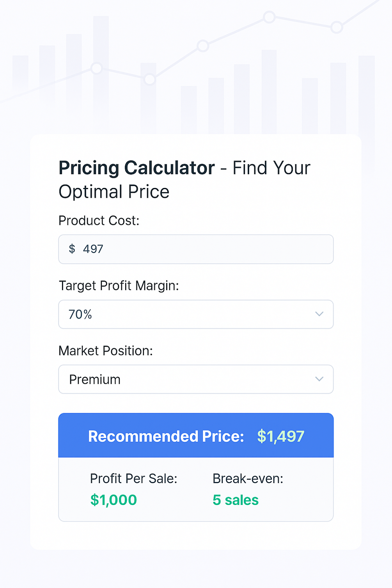This screenshot has height=588, width=392.
Task: Click the green "5 sales" break-even value
Action: pyautogui.click(x=235, y=500)
